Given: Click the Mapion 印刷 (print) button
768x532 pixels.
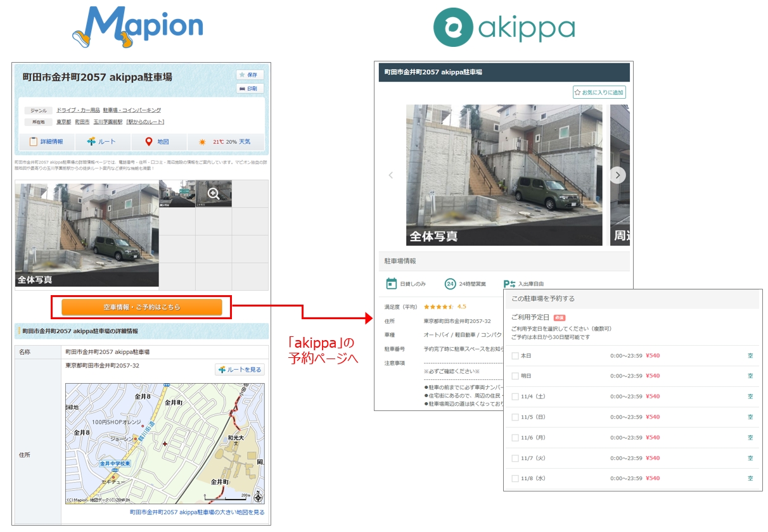Looking at the screenshot, I should 250,89.
